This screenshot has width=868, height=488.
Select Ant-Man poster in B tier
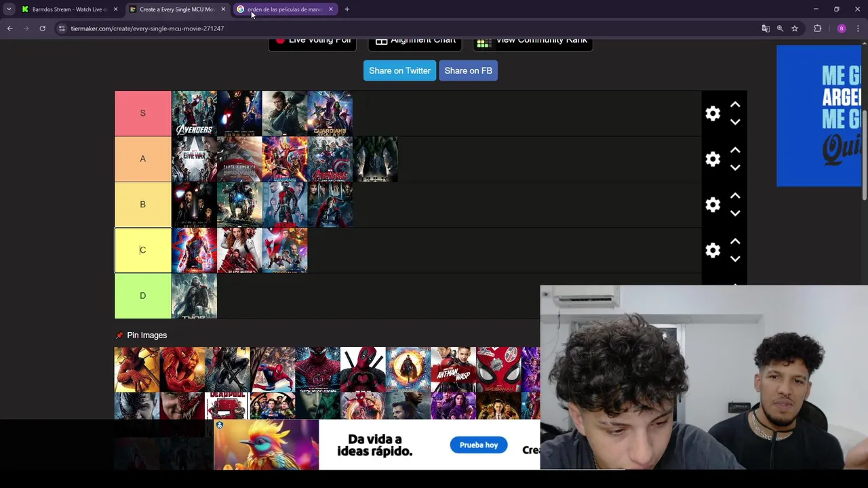pyautogui.click(x=285, y=204)
